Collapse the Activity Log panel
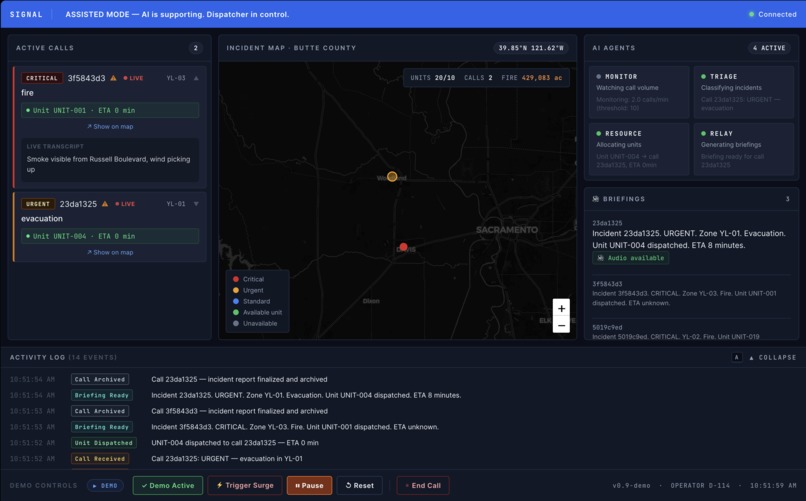 (x=773, y=357)
